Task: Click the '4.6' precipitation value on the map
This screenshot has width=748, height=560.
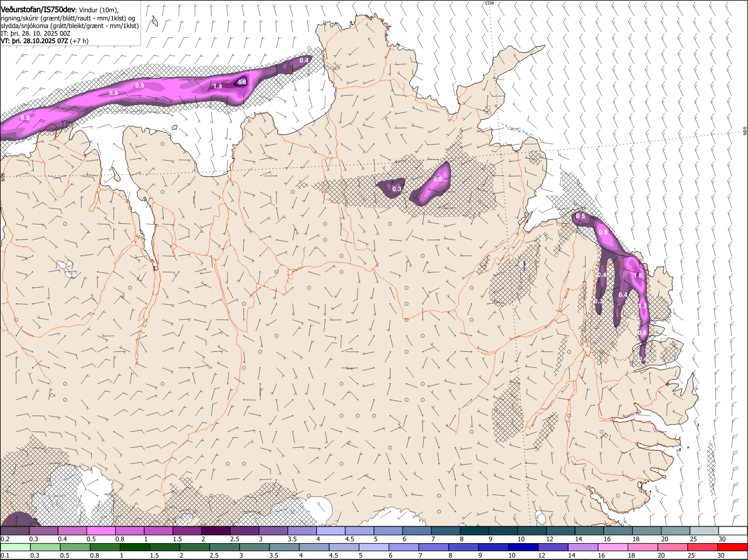Action: [x=241, y=82]
